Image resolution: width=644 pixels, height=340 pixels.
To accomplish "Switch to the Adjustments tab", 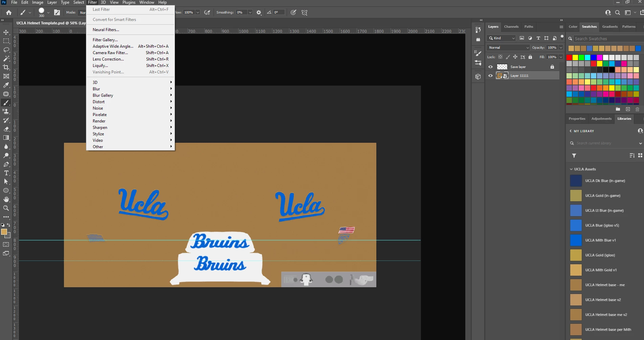I will pos(601,119).
